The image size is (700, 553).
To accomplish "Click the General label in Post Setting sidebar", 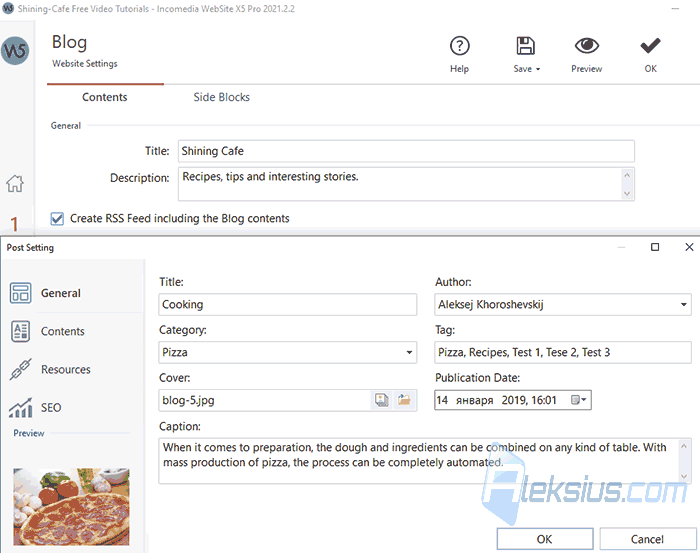I will 61,293.
